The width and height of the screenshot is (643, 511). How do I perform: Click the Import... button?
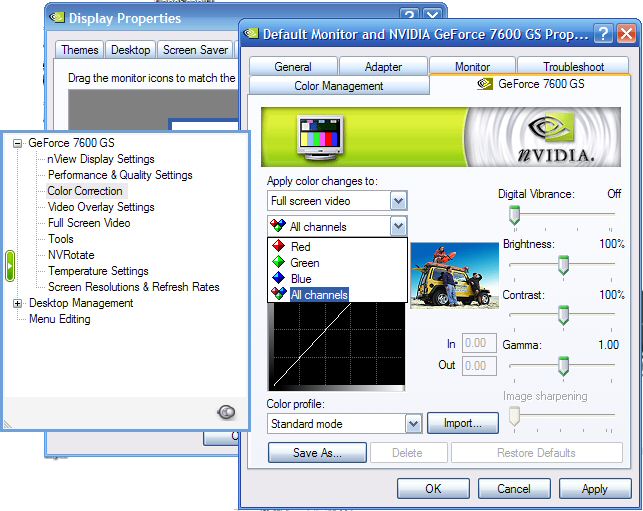(x=463, y=423)
